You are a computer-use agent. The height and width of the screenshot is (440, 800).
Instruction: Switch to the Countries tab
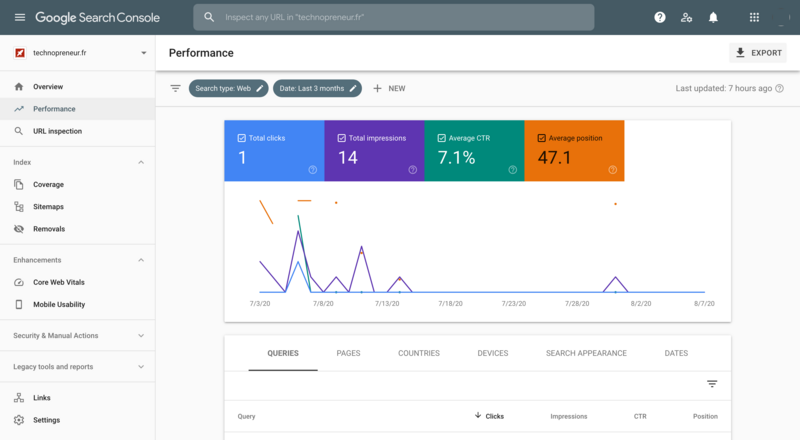[x=419, y=353]
